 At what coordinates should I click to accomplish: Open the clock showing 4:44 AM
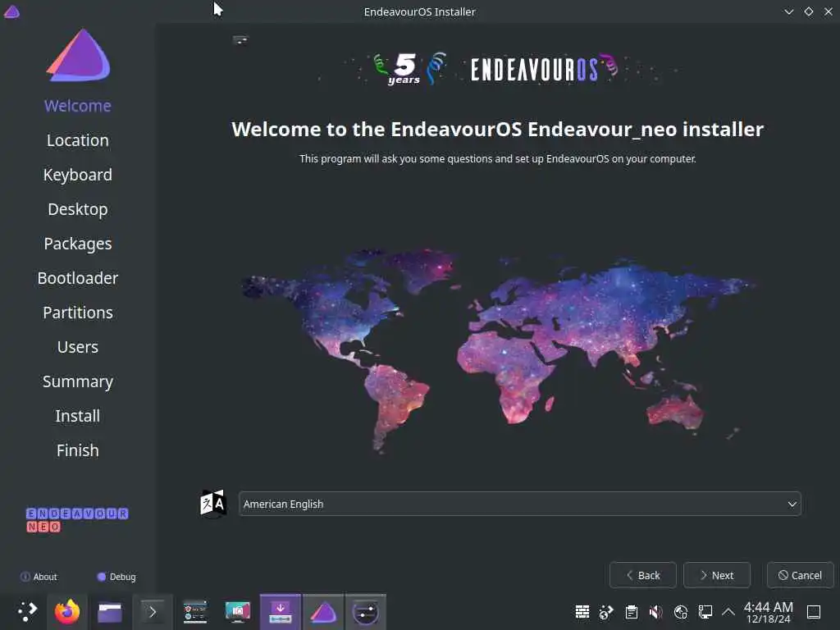click(x=768, y=612)
